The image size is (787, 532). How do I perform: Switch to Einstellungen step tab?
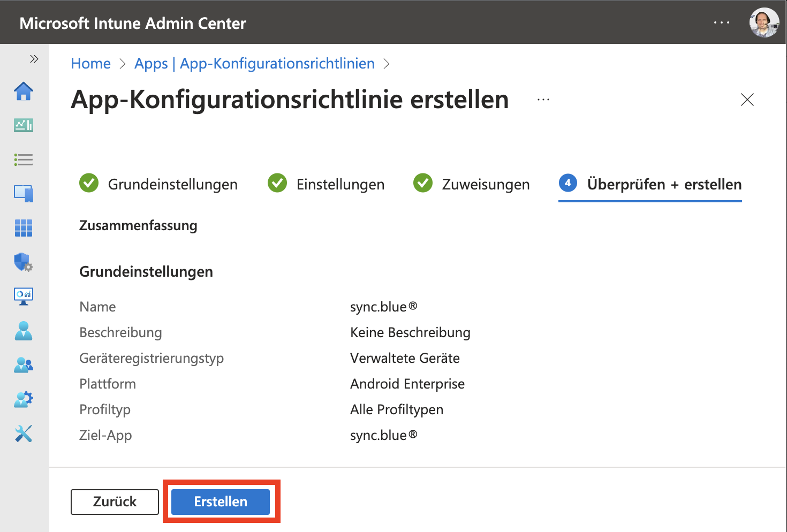[326, 184]
